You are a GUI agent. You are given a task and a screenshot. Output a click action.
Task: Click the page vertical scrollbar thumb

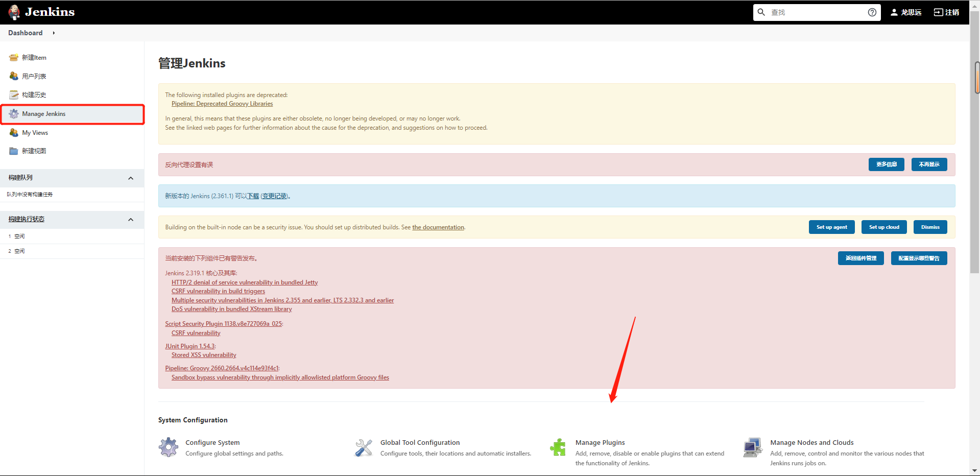pos(976,78)
